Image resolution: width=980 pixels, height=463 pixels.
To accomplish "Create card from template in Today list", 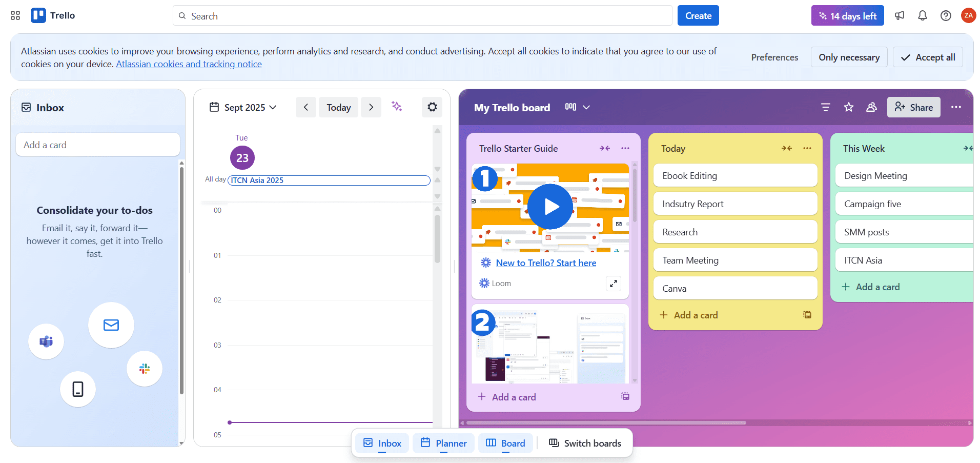I will [x=807, y=314].
